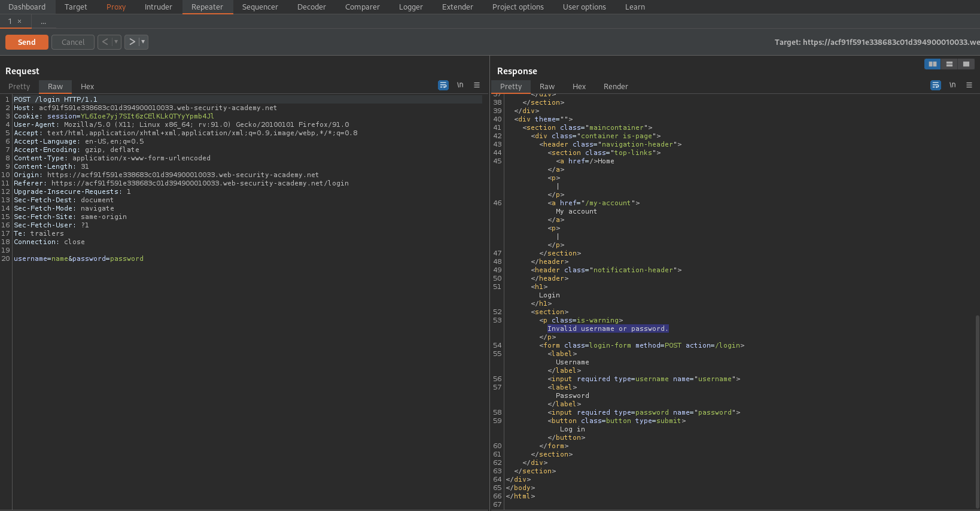This screenshot has height=511, width=980.
Task: Click the Host header line in request
Action: click(145, 108)
